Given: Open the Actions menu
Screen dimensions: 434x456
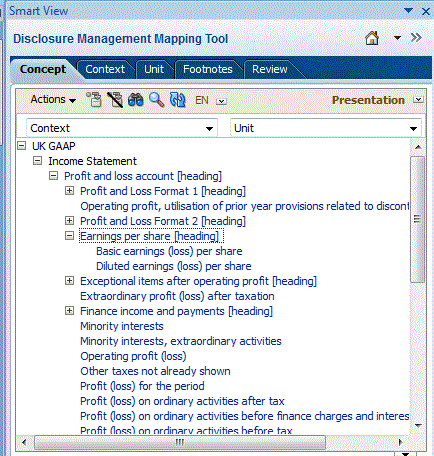Looking at the screenshot, I should coord(53,100).
